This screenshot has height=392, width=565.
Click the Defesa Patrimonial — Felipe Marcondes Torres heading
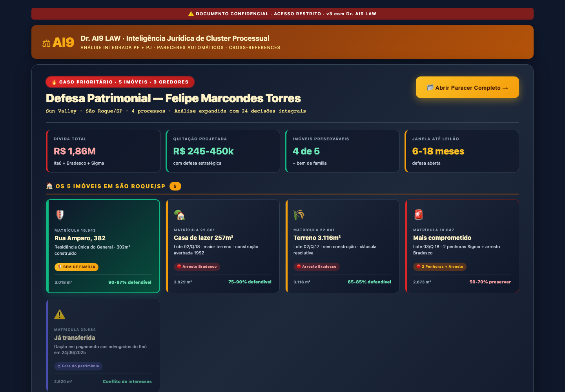point(173,98)
